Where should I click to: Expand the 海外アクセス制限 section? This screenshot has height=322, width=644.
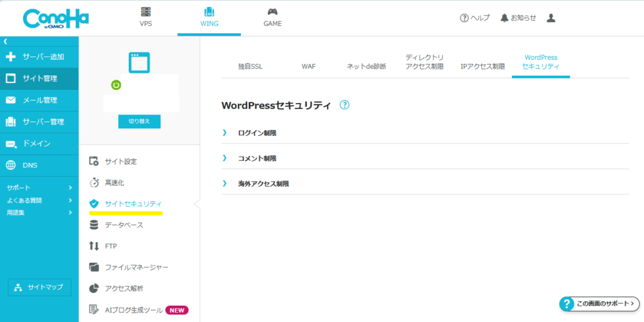425,184
